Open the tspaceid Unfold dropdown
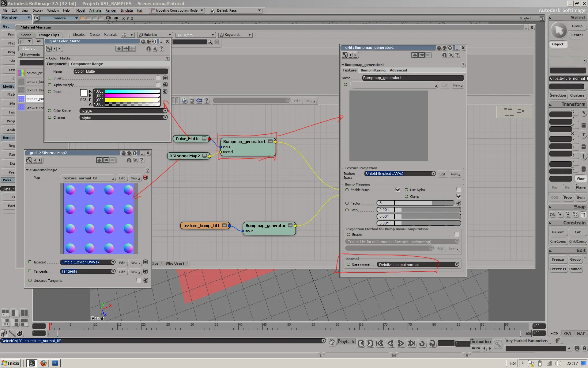Screen dimensions: 588x368 point(88,262)
